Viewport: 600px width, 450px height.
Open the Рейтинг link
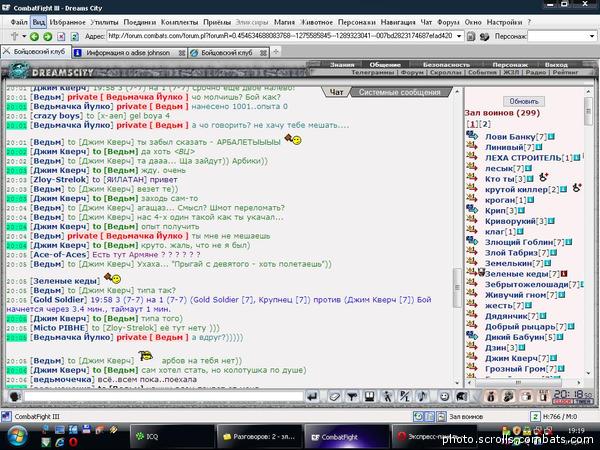tap(565, 72)
